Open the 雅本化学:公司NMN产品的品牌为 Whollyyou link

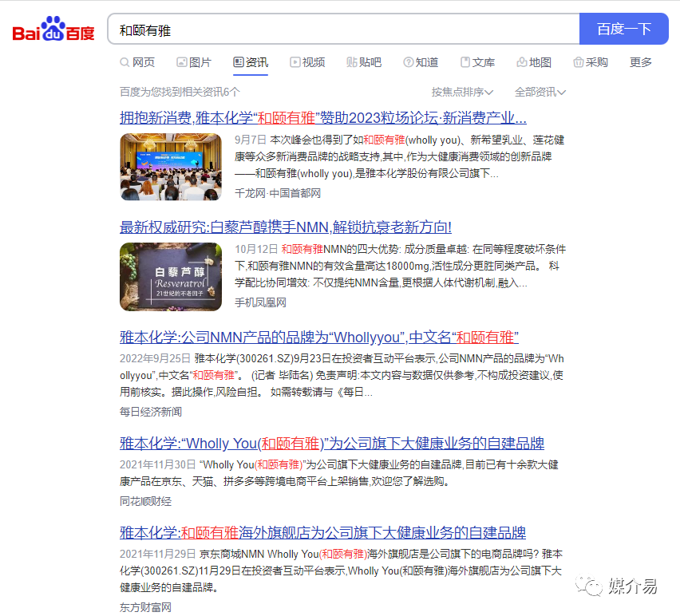[319, 337]
